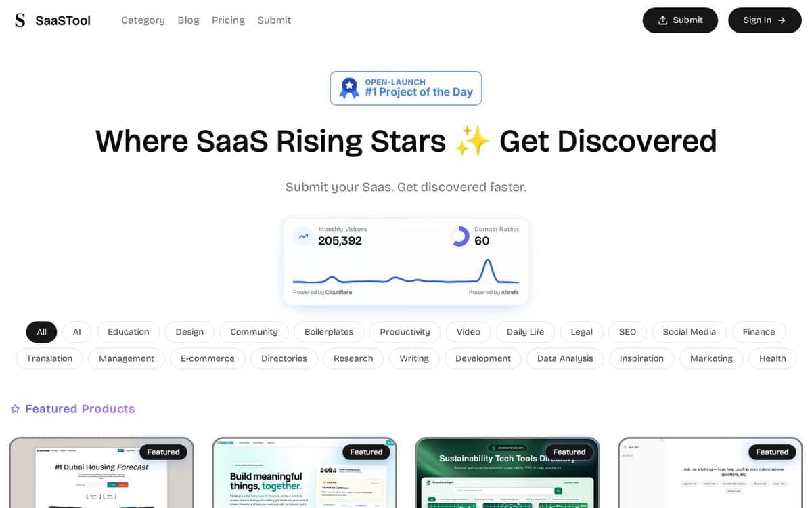Screen dimensions: 812x508
Task: Click Featured badge on Sustainability Tech card
Action: (569, 452)
